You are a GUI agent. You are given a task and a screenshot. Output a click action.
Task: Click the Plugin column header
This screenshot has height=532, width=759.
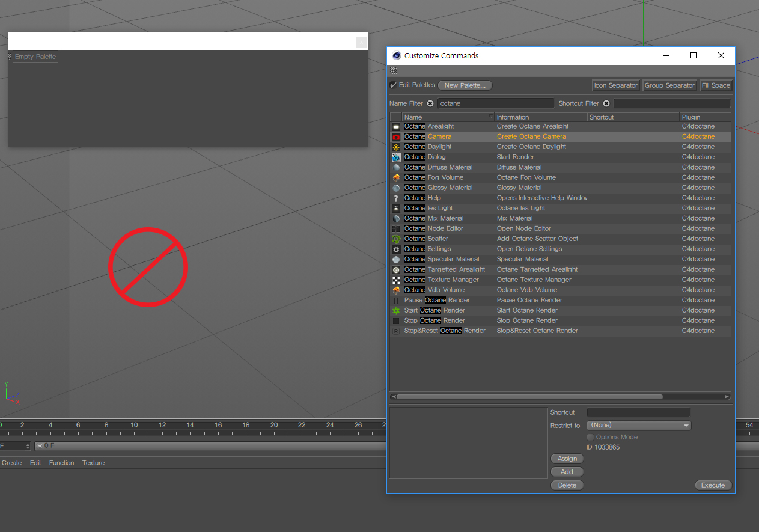pyautogui.click(x=706, y=117)
